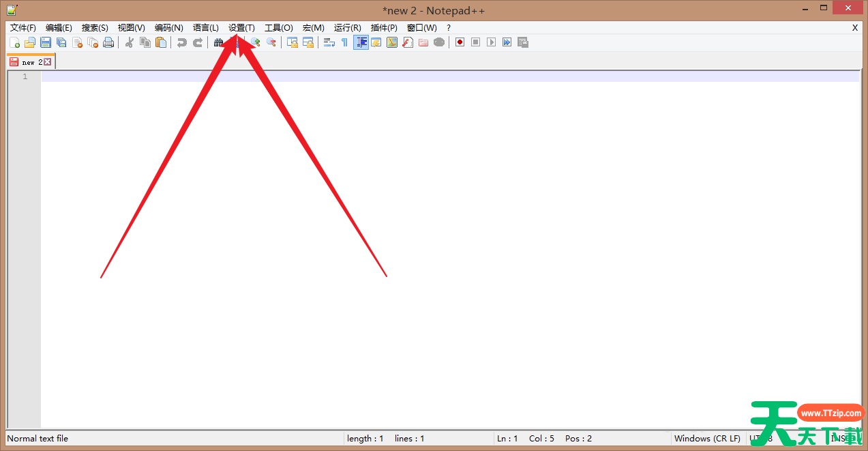Click Windows (CR LF) in the status bar

click(x=707, y=438)
